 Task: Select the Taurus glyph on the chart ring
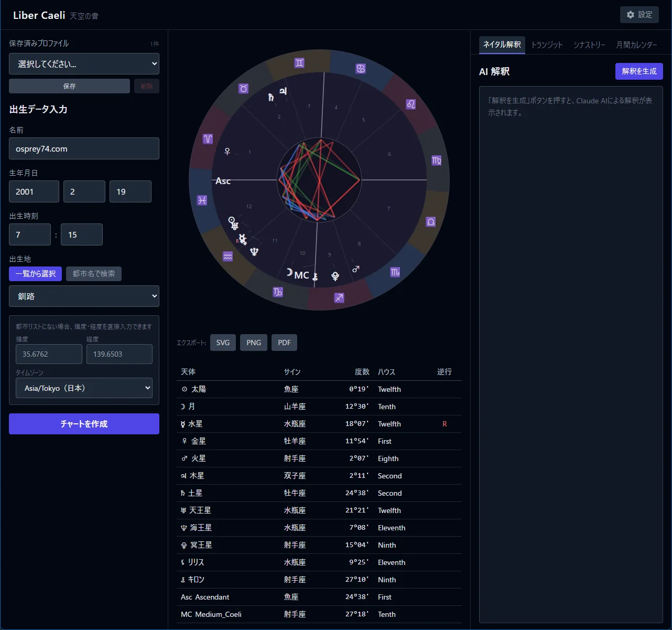coord(243,88)
